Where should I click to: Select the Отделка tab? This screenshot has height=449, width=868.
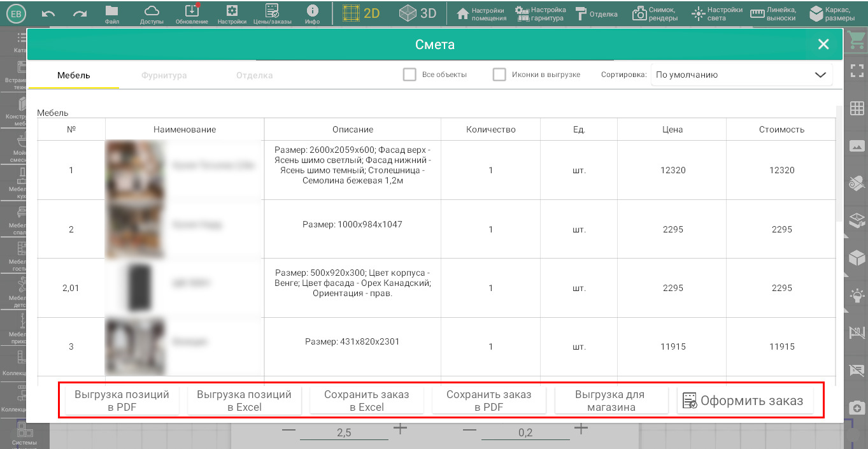click(254, 75)
